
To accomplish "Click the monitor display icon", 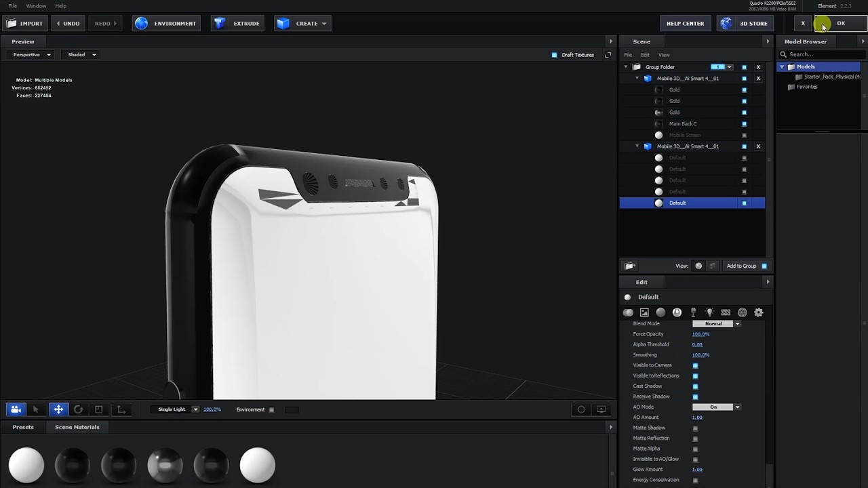I will pyautogui.click(x=601, y=409).
